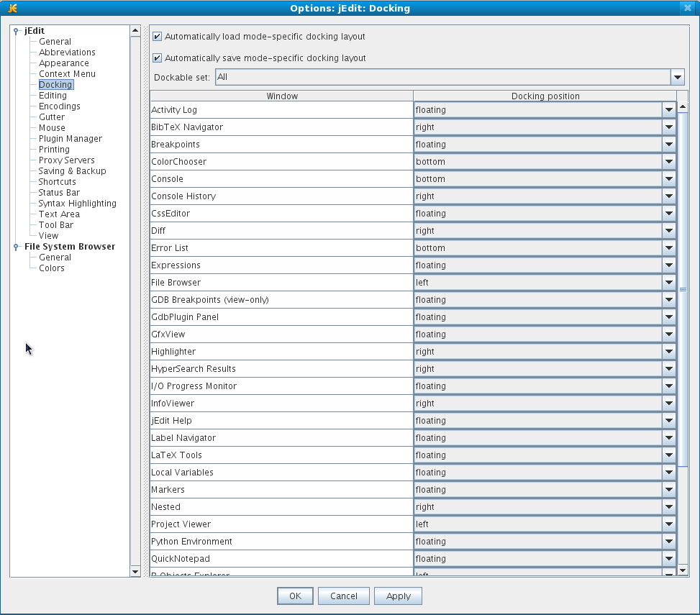The height and width of the screenshot is (615, 700).
Task: Toggle automatically load mode-specific docking layout
Action: pos(157,37)
